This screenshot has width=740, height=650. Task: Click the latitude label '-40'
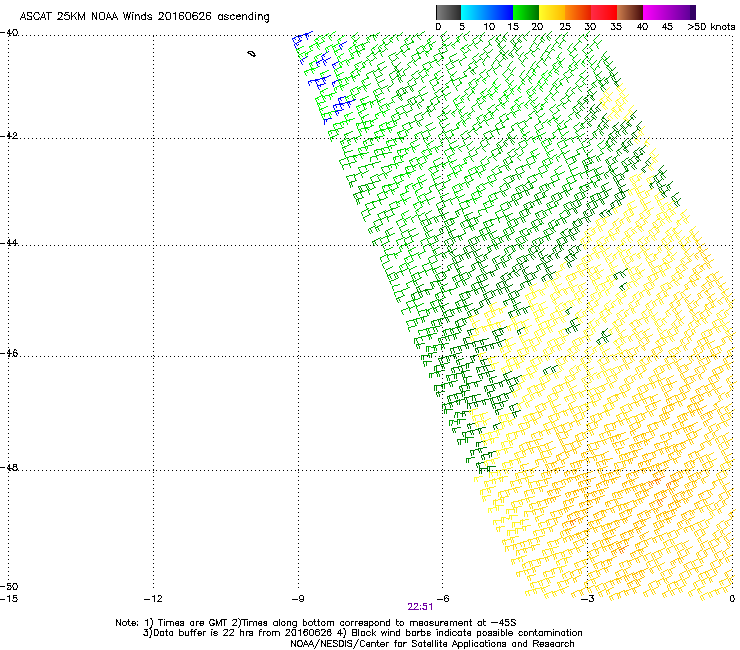pyautogui.click(x=9, y=33)
